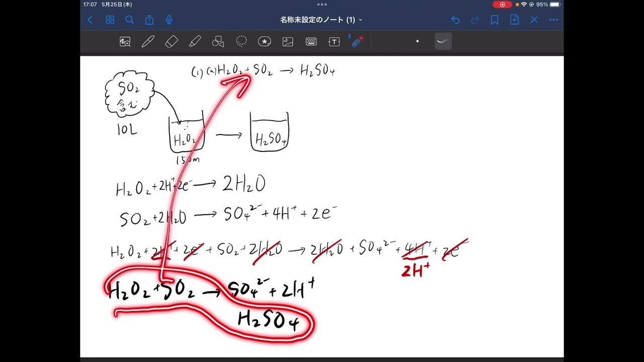Select the Image insert tool
Image resolution: width=644 pixels, height=362 pixels.
pos(288,42)
